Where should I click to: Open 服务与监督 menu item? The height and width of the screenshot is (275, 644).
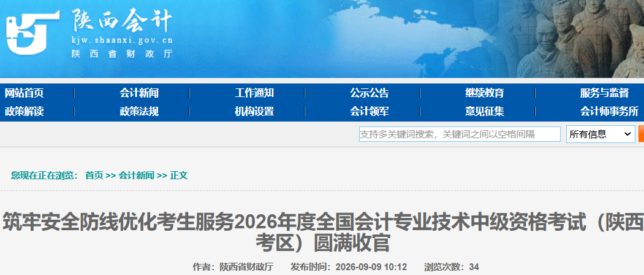[x=604, y=93]
